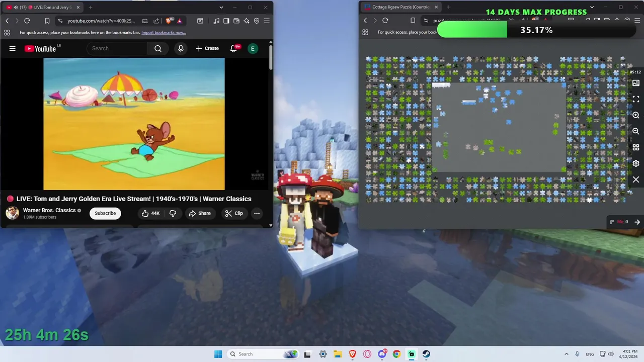This screenshot has width=644, height=362.
Task: Reload the puzzle page
Action: pyautogui.click(x=385, y=21)
